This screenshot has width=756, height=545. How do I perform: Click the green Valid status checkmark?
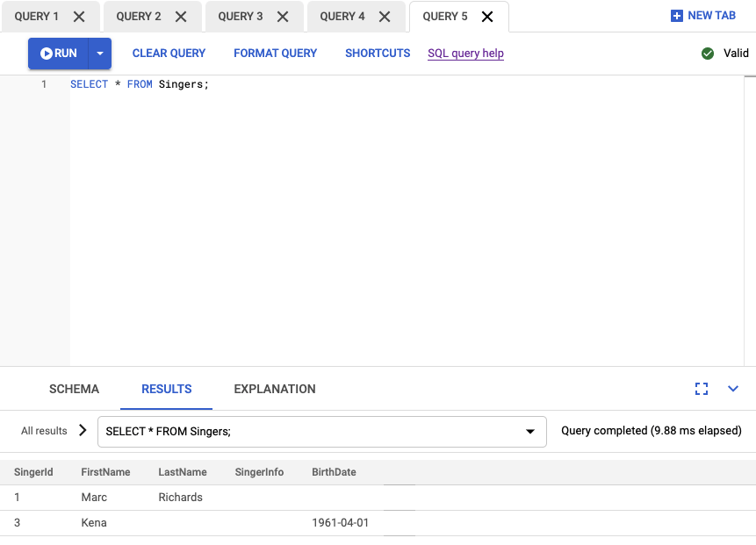tap(708, 53)
